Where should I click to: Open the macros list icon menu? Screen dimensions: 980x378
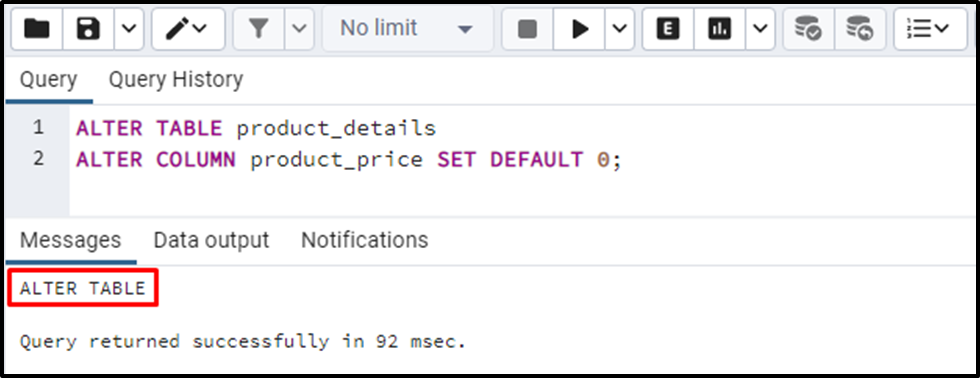tap(930, 29)
